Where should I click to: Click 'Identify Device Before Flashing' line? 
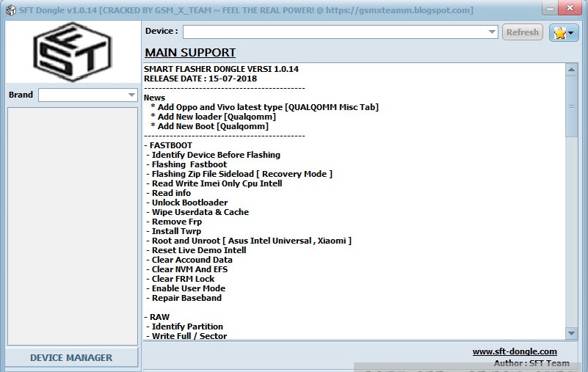pos(214,155)
